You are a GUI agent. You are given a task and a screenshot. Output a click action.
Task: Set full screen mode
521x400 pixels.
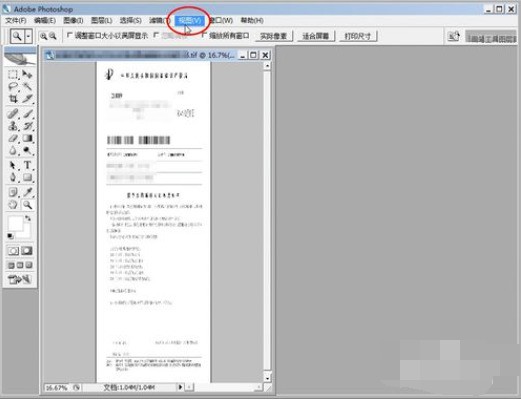coord(29,265)
